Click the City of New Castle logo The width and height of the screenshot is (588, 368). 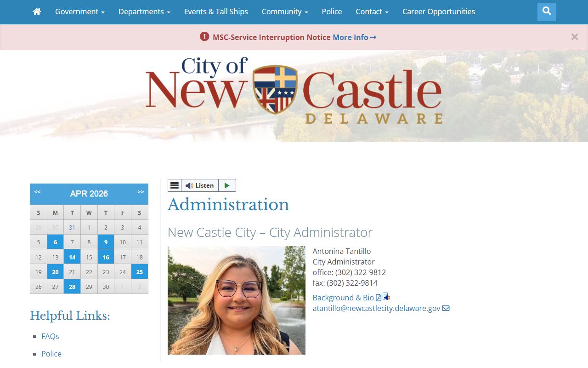pyautogui.click(x=294, y=91)
